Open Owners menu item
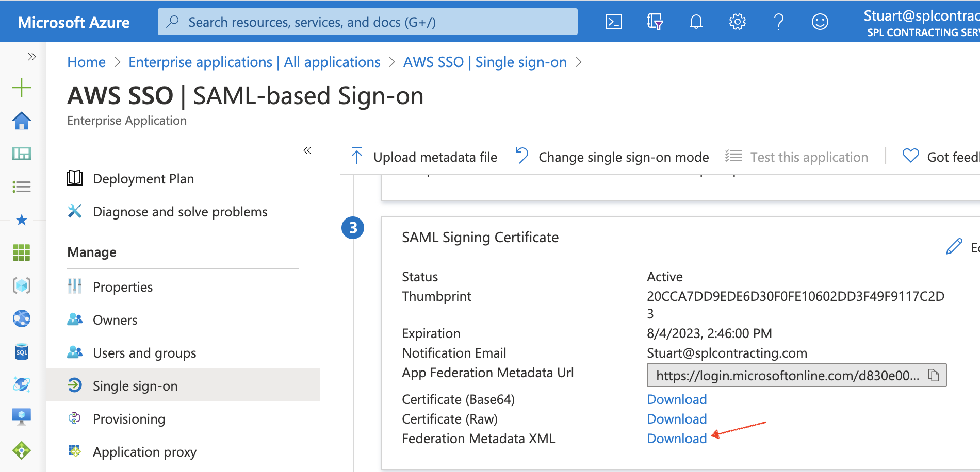The height and width of the screenshot is (472, 980). click(x=183, y=320)
